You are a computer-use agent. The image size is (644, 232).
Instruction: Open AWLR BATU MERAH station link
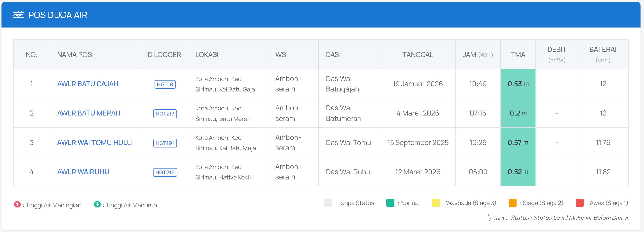pos(89,113)
